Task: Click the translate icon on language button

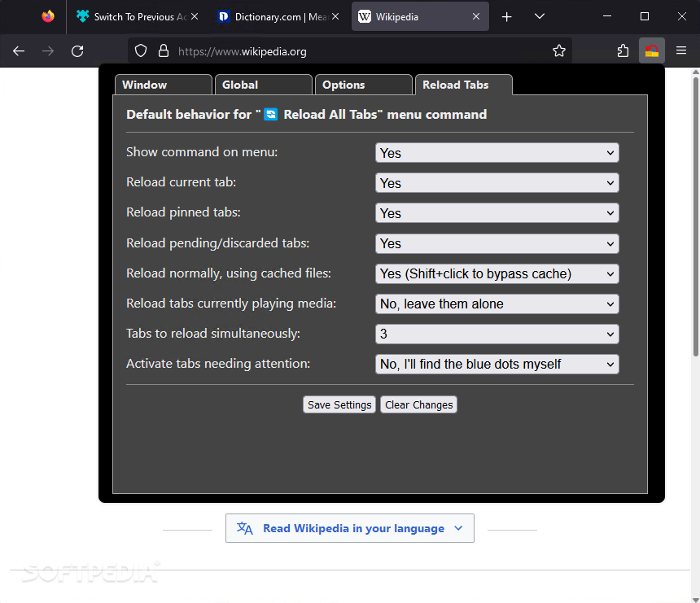Action: click(x=245, y=528)
